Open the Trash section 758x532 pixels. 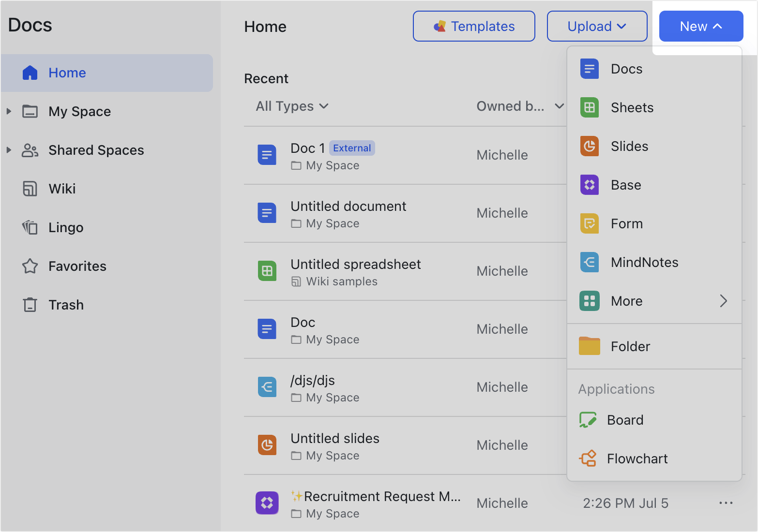coord(66,305)
